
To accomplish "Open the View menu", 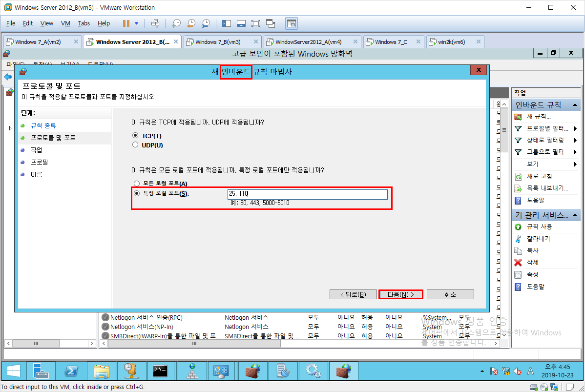I will click(47, 23).
